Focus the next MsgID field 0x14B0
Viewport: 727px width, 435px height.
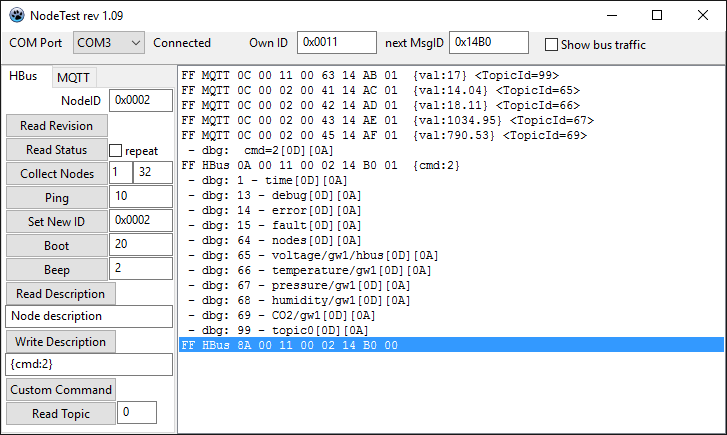[x=489, y=43]
